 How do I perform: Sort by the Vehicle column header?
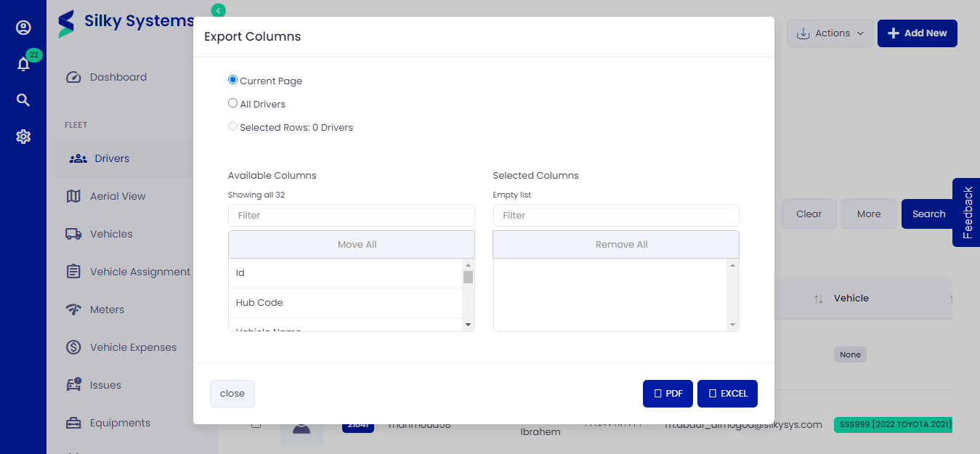click(x=851, y=299)
